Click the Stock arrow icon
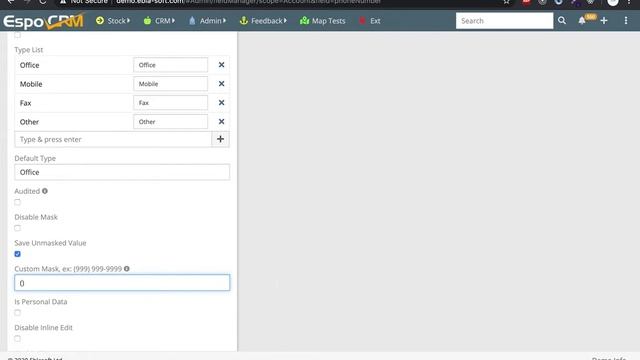 coord(100,20)
